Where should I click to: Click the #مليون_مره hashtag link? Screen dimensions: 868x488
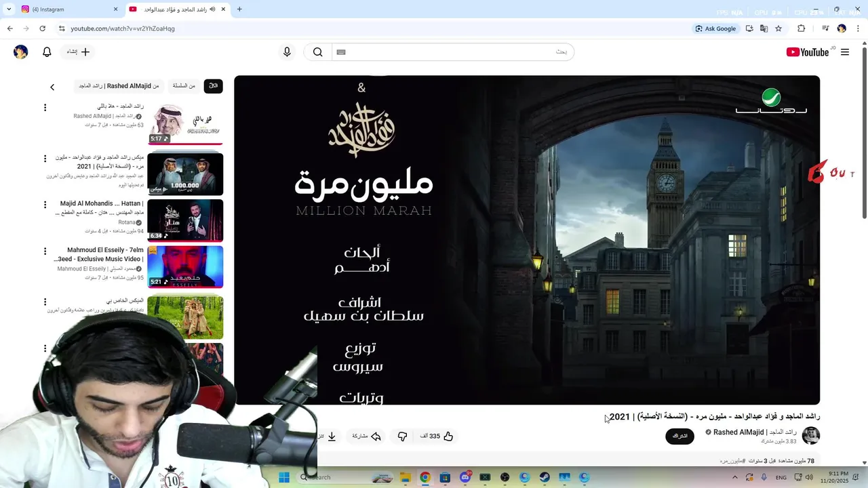(733, 461)
